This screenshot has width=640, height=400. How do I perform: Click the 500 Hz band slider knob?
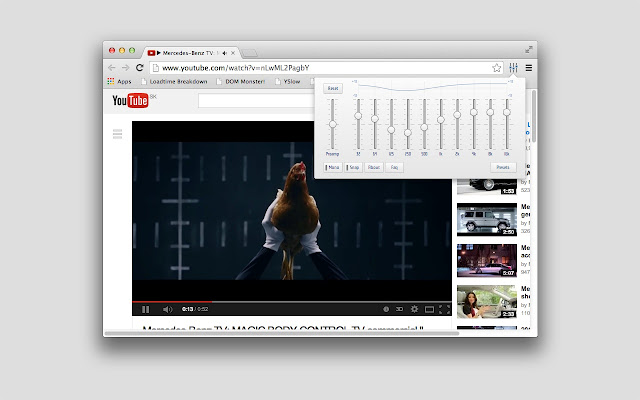tap(424, 127)
